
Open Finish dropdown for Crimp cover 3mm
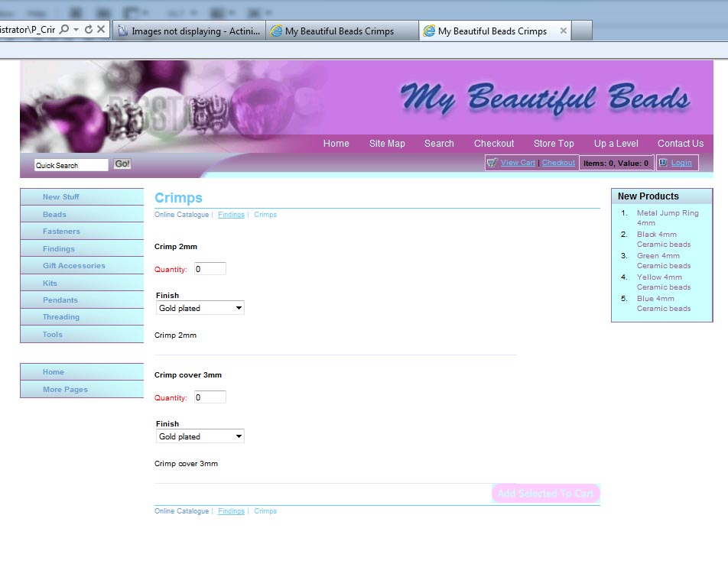[200, 436]
